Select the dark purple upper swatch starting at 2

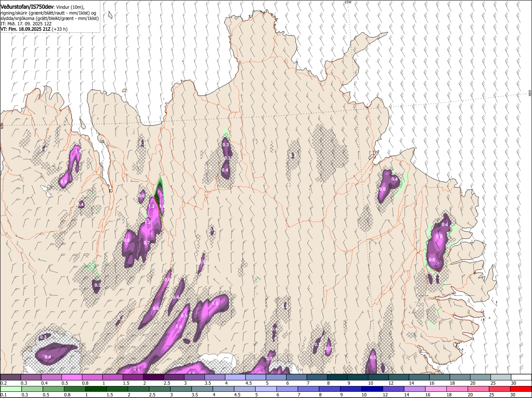[x=153, y=377]
